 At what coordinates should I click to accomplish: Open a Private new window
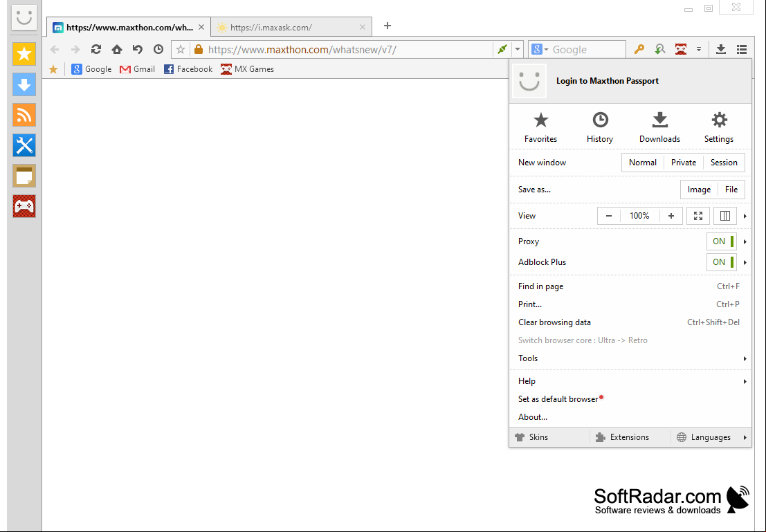(x=684, y=163)
